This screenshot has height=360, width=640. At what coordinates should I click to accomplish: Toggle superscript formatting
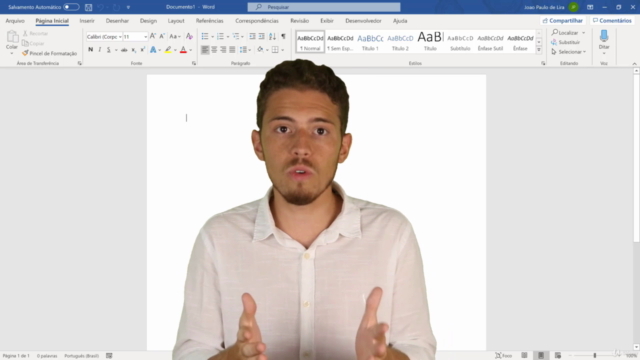click(x=142, y=49)
